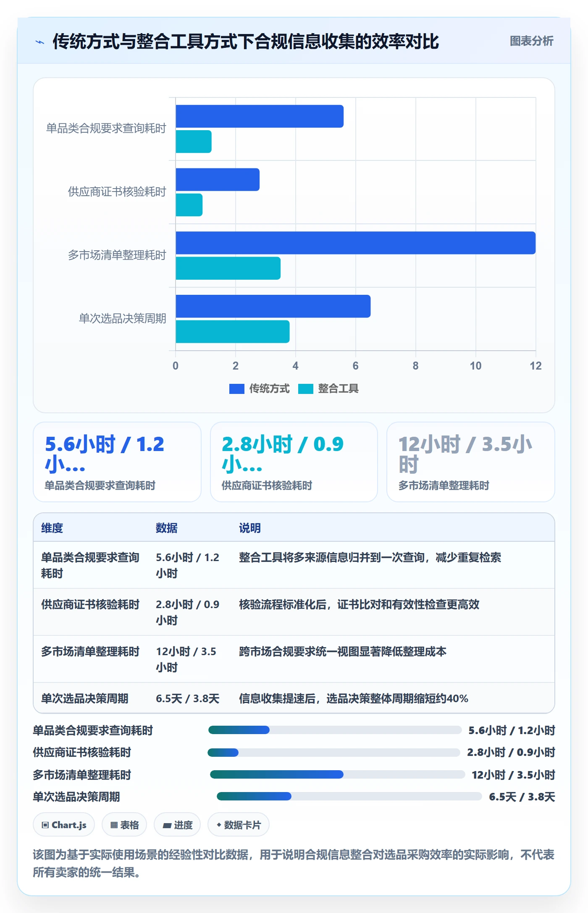The height and width of the screenshot is (913, 588).
Task: Open the 12小时 / 3.5小时 stat card
Action: click(x=471, y=462)
